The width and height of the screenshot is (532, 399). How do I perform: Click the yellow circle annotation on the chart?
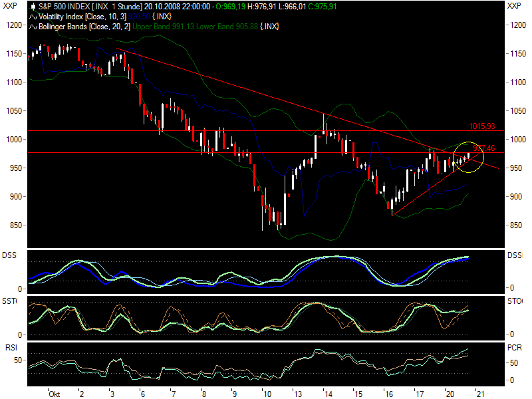coord(468,157)
